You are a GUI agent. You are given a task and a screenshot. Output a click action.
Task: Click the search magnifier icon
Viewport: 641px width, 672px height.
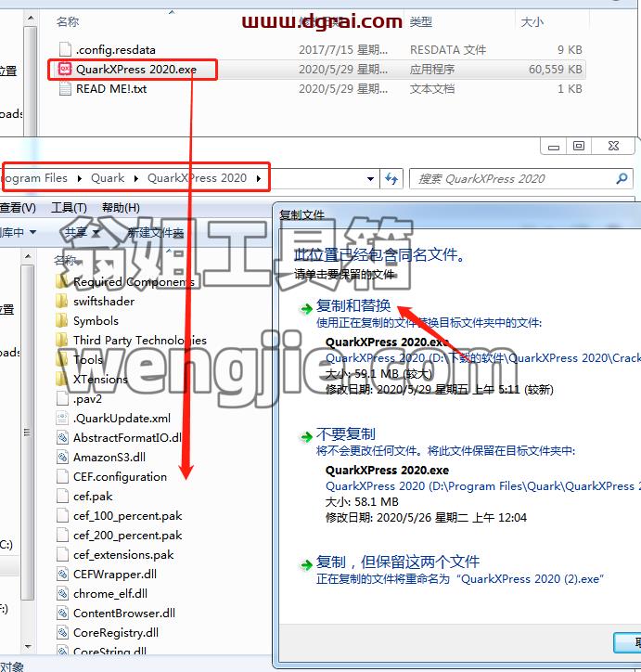(622, 178)
